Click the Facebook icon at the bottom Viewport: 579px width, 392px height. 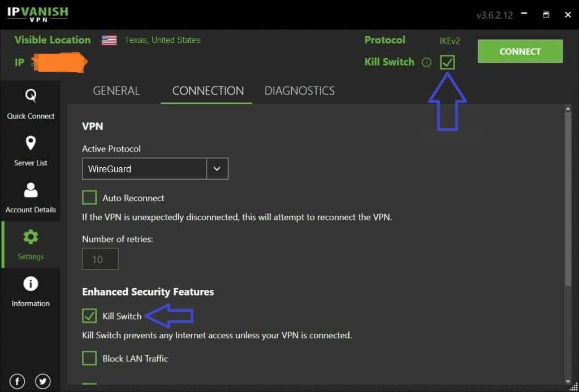point(17,381)
